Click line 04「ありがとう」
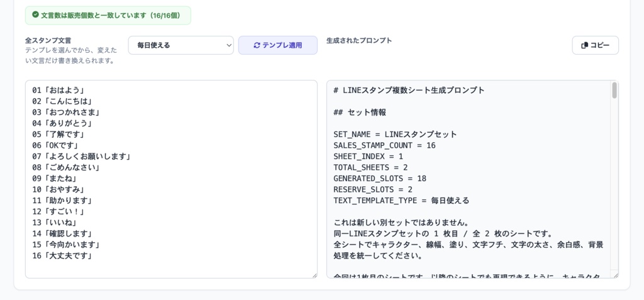The height and width of the screenshot is (300, 644). pos(62,123)
